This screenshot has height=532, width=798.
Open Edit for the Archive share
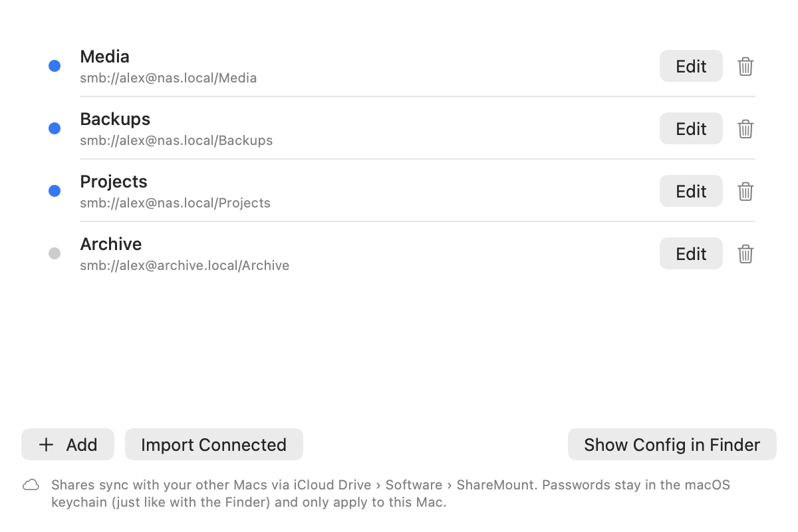coord(691,253)
